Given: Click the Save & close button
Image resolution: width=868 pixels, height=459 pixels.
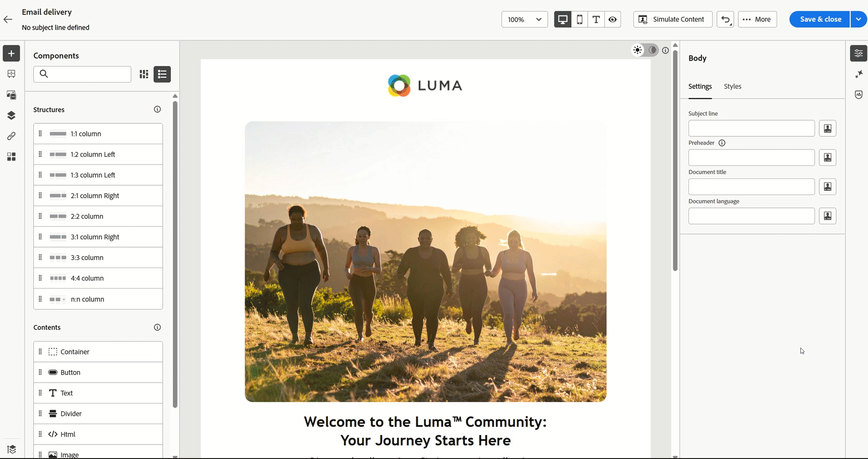Looking at the screenshot, I should (820, 19).
